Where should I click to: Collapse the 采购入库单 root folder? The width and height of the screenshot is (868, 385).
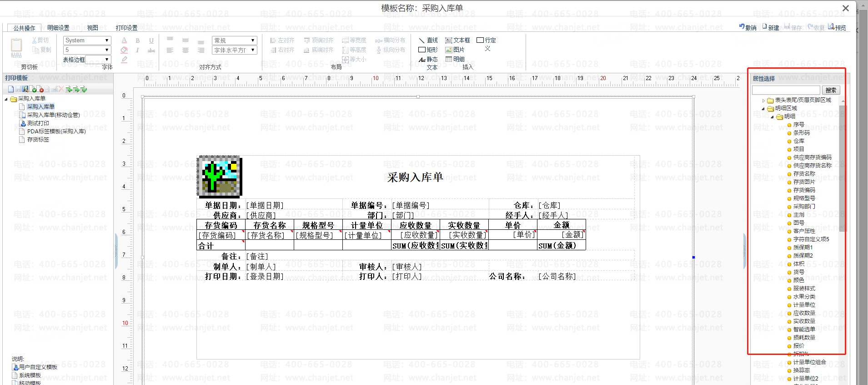tap(6, 99)
